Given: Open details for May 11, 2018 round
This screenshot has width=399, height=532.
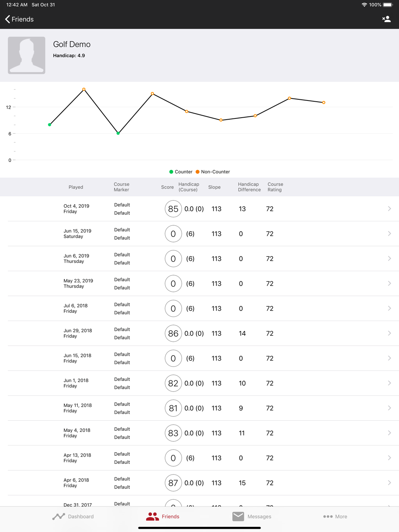Looking at the screenshot, I should pos(199,408).
